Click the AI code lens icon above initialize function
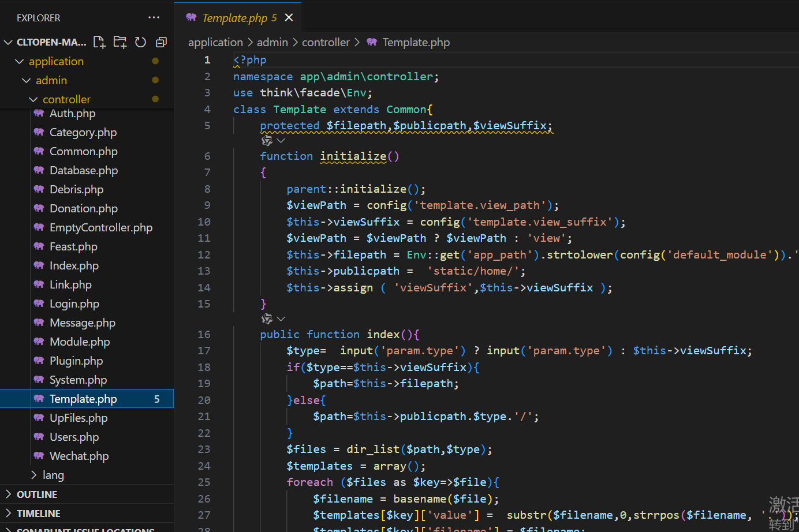799x532 pixels. point(267,141)
